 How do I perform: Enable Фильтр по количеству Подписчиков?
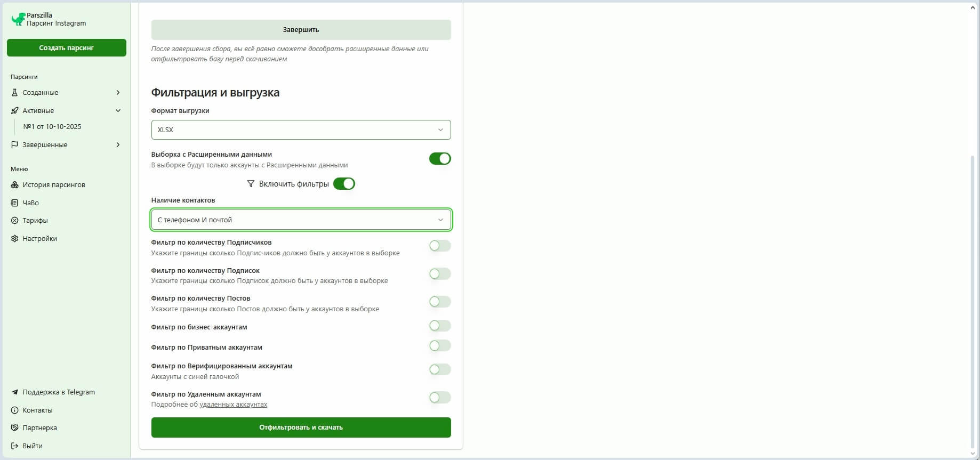(x=440, y=246)
